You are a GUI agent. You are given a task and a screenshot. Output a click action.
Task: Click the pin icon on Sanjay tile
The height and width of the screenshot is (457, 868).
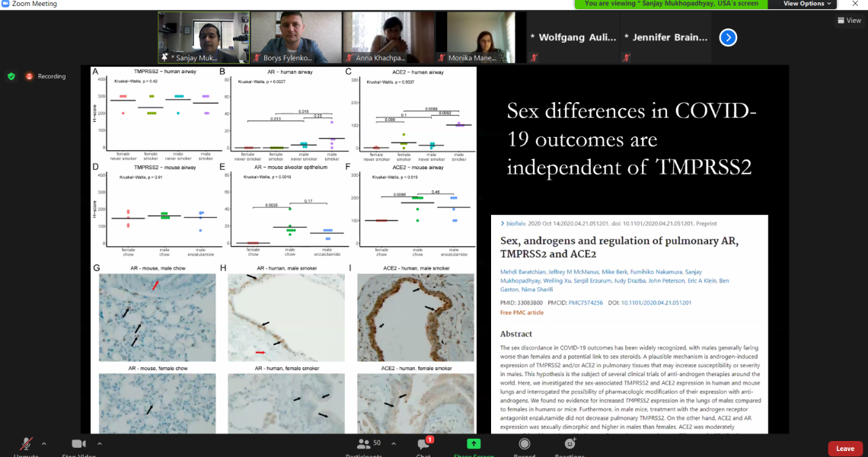pyautogui.click(x=164, y=58)
